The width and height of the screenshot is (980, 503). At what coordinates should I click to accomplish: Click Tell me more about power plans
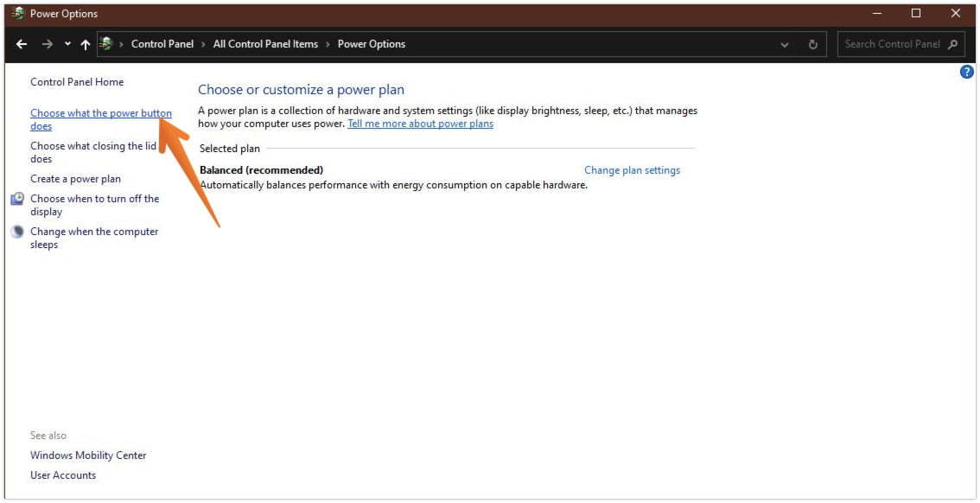click(420, 124)
